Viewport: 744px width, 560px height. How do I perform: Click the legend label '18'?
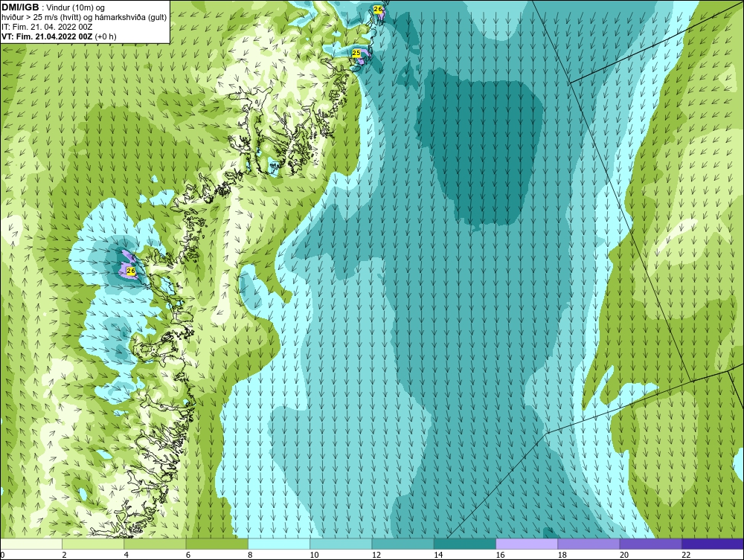pyautogui.click(x=562, y=556)
